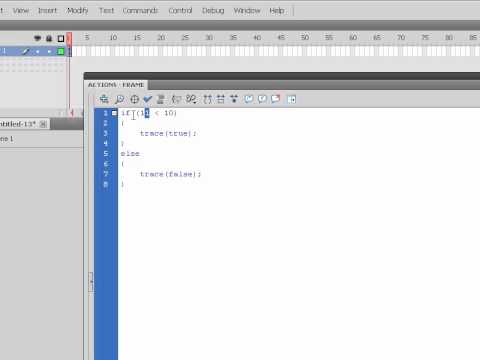The width and height of the screenshot is (480, 360).
Task: Click the trace(true); code line
Action: point(168,133)
